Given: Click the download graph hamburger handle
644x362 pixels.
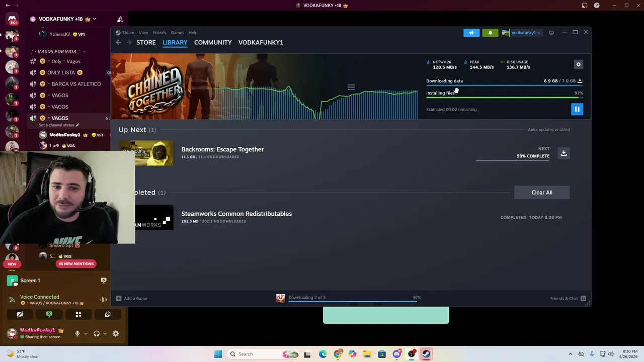Looking at the screenshot, I should pos(351,87).
